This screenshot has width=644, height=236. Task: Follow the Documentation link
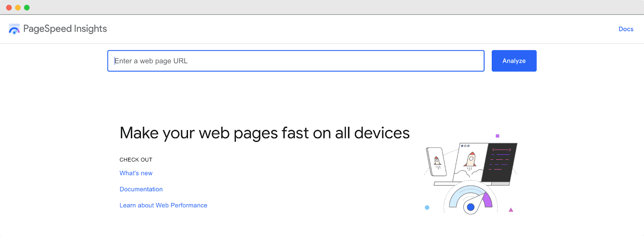tap(141, 189)
